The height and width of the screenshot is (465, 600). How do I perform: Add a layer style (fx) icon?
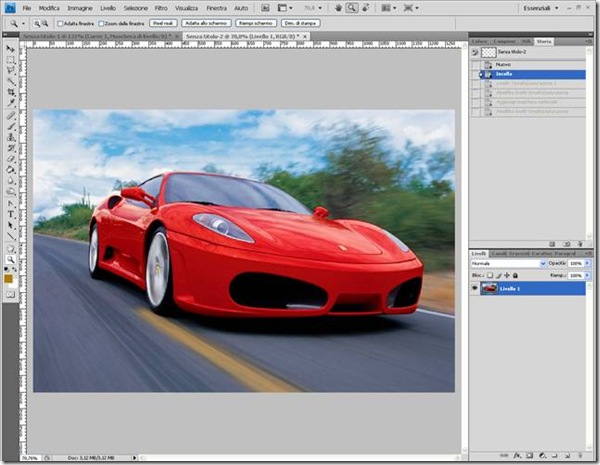pos(517,455)
